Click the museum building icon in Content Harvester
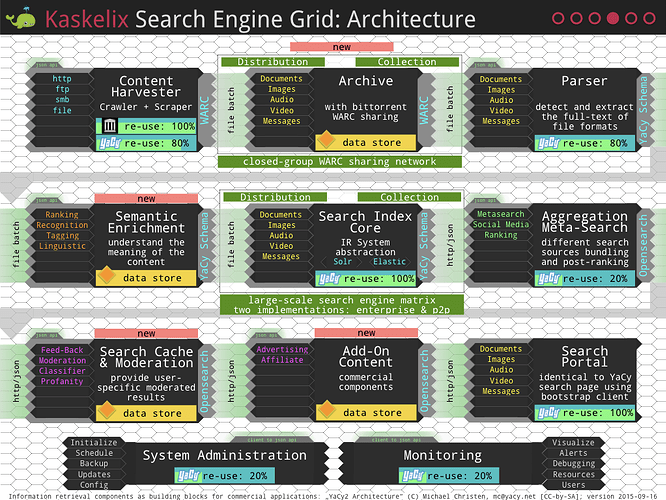 pyautogui.click(x=110, y=126)
